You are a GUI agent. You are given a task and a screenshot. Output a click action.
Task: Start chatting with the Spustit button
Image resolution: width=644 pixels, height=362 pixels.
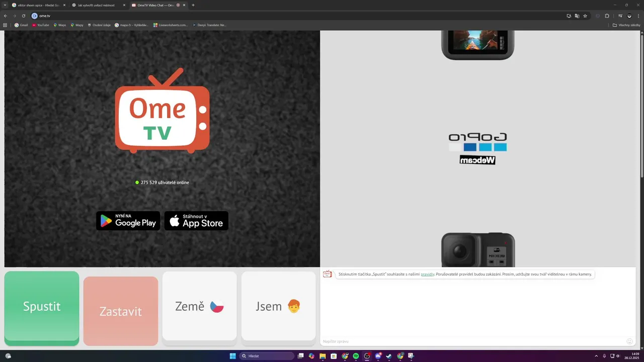coord(42,307)
